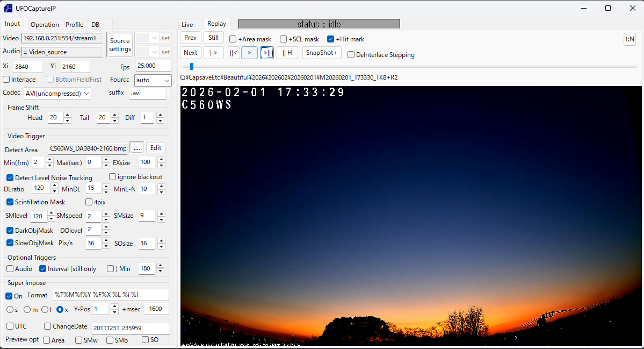644x349 pixels.
Task: Enable the +Area mask checkbox
Action: [233, 39]
